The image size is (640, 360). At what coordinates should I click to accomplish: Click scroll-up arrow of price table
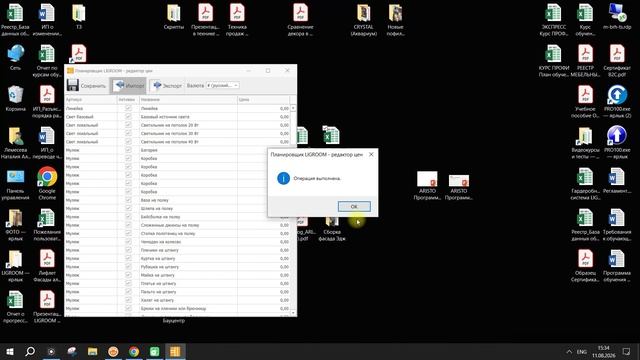pos(293,108)
